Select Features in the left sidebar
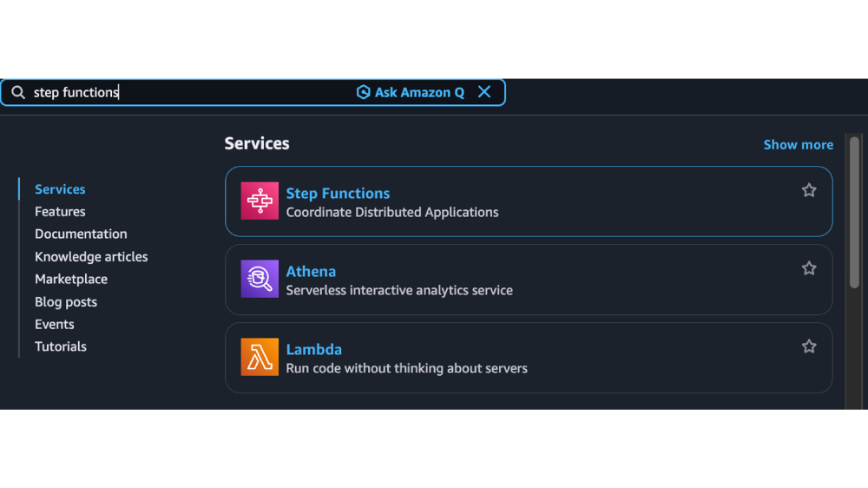 click(x=60, y=212)
